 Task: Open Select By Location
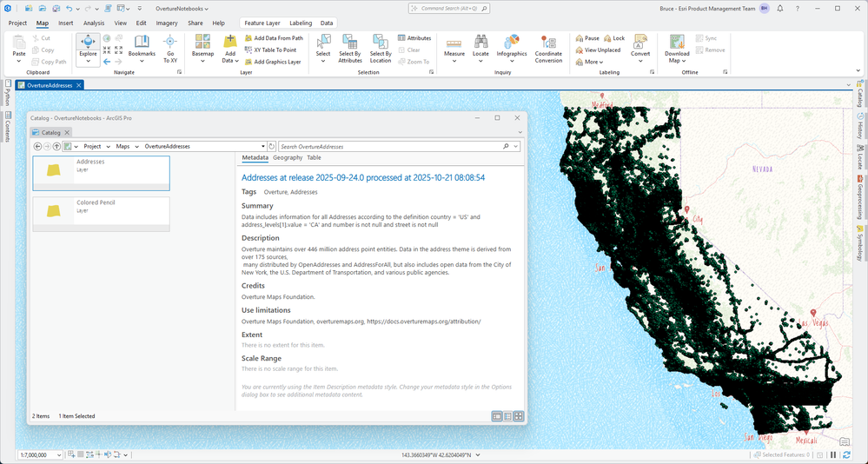tap(381, 48)
